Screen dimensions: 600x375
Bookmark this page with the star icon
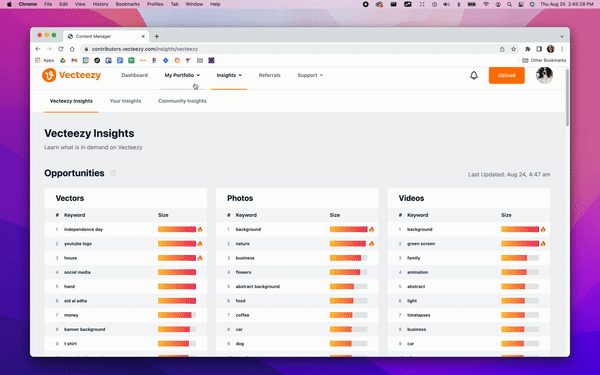pos(514,49)
